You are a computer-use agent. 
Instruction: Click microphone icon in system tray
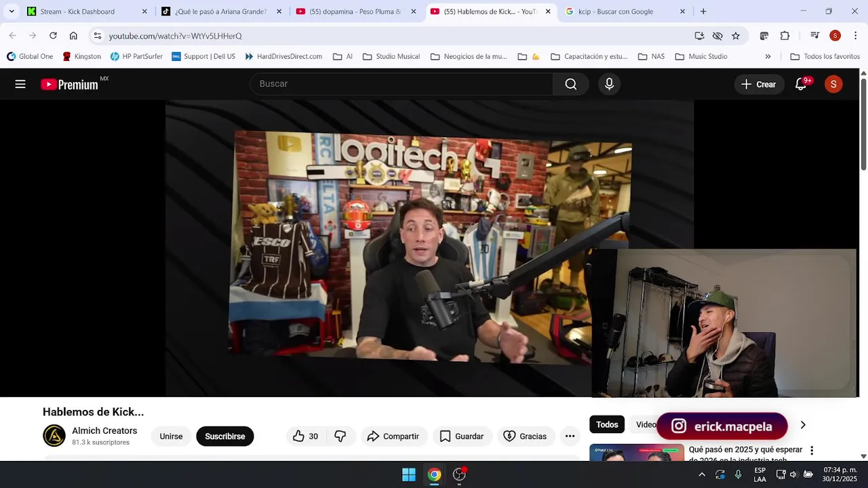point(738,474)
